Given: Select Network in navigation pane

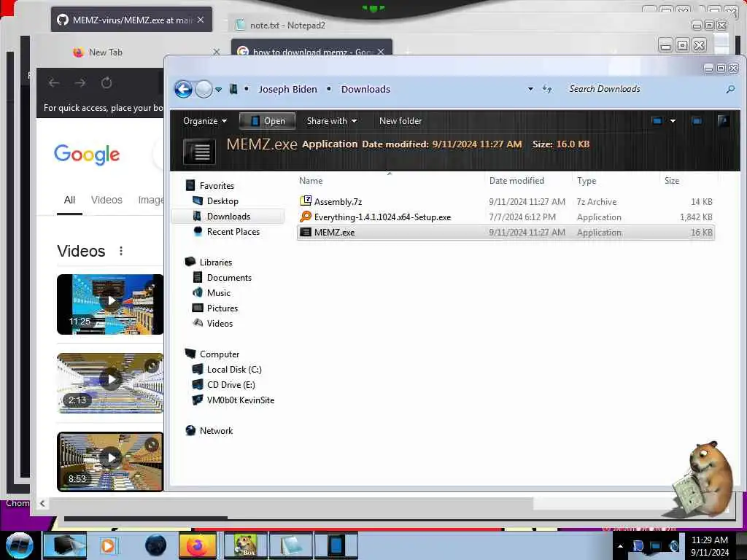Looking at the screenshot, I should coord(216,430).
